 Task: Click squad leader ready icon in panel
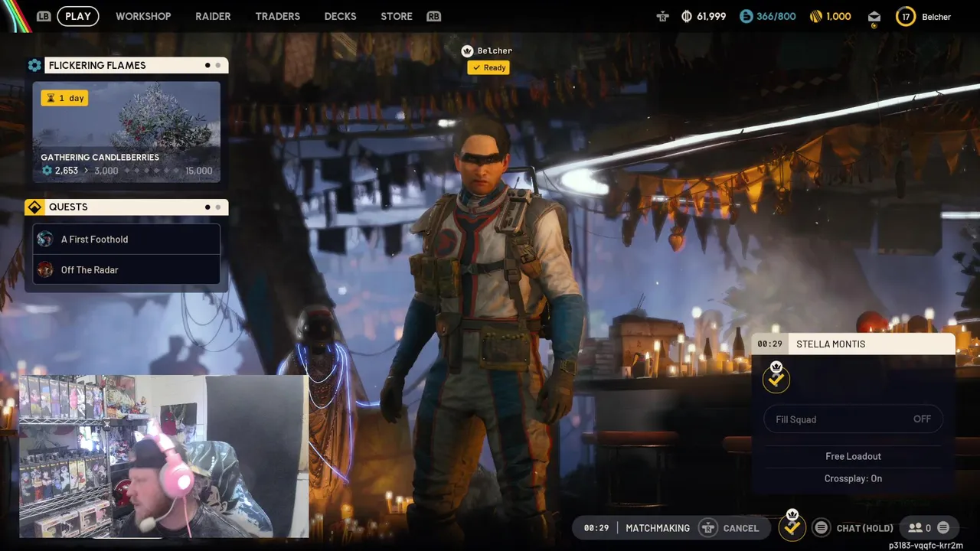(776, 377)
